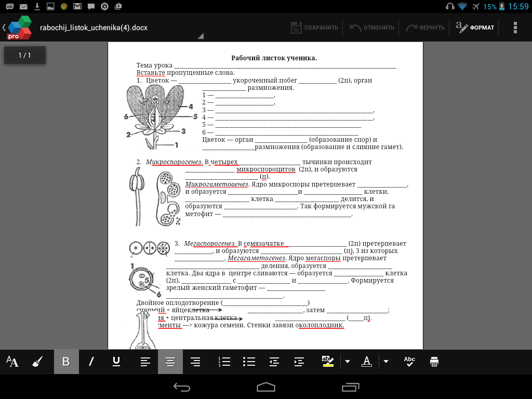The image size is (532, 399).
Task: Toggle italic formatting
Action: 91,362
